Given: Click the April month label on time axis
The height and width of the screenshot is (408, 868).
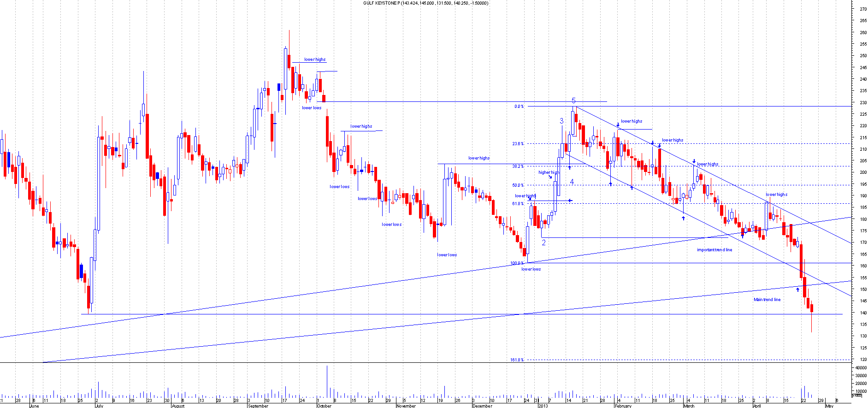Looking at the screenshot, I should (757, 406).
